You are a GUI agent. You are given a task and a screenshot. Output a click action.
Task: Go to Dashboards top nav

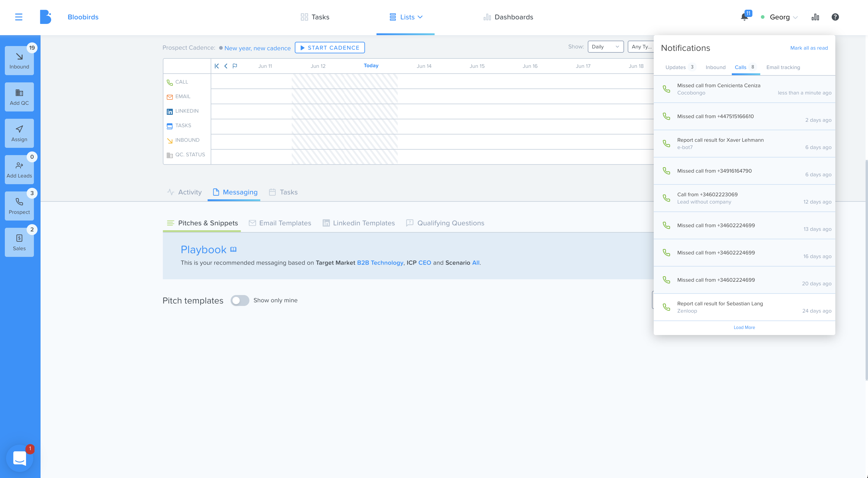[508, 17]
